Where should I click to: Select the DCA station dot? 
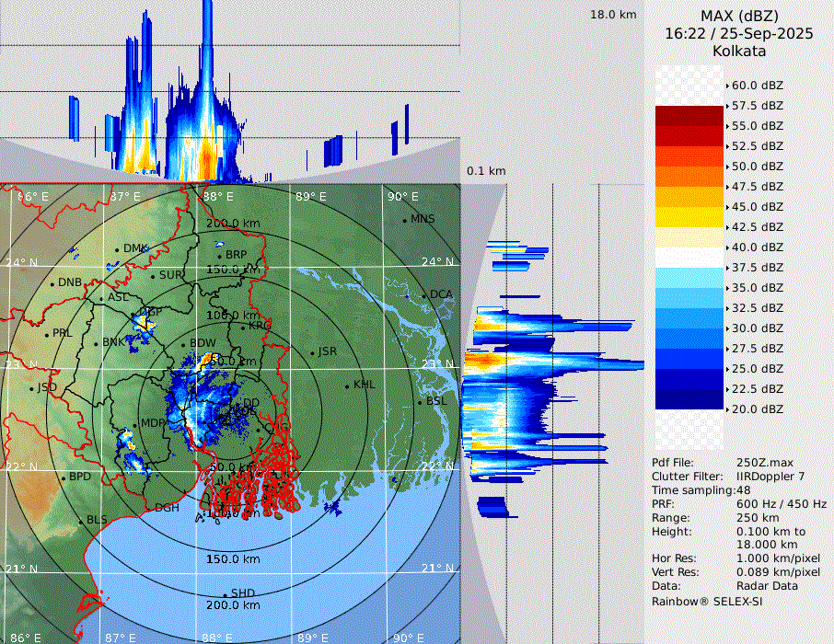click(x=423, y=295)
